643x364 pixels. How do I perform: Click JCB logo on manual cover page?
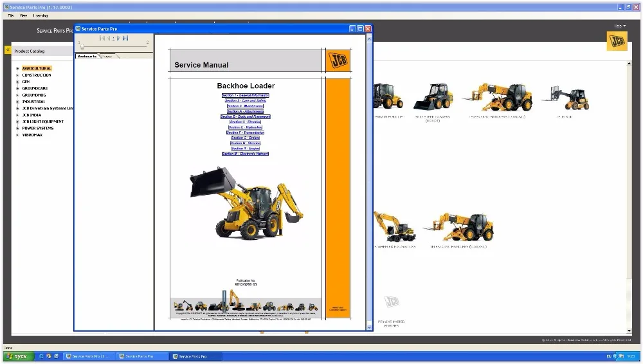click(x=338, y=60)
